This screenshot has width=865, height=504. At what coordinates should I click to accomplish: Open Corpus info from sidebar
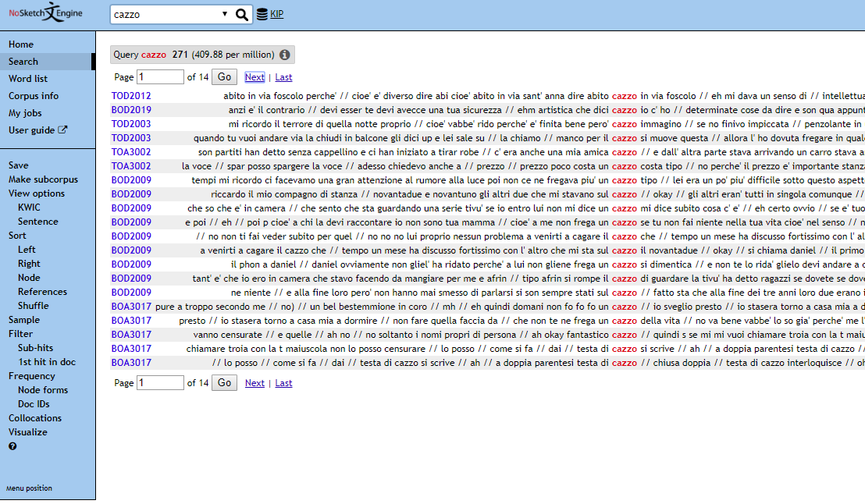pyautogui.click(x=34, y=96)
